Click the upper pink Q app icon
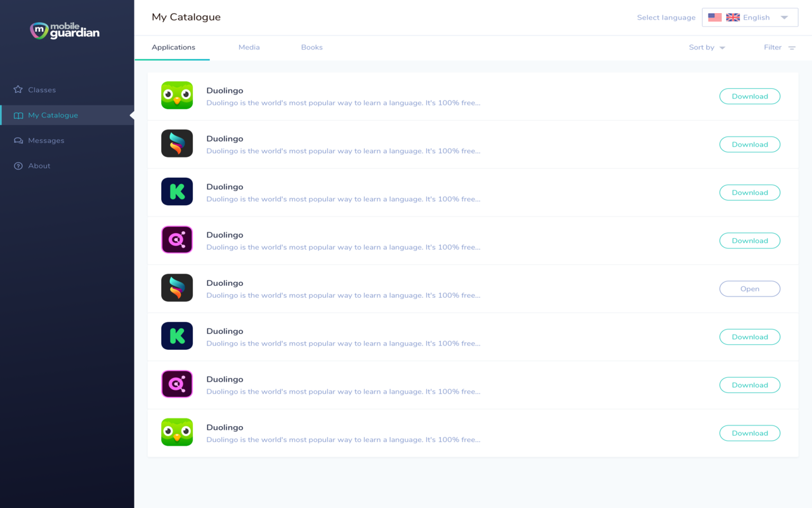This screenshot has height=508, width=812. click(x=177, y=240)
